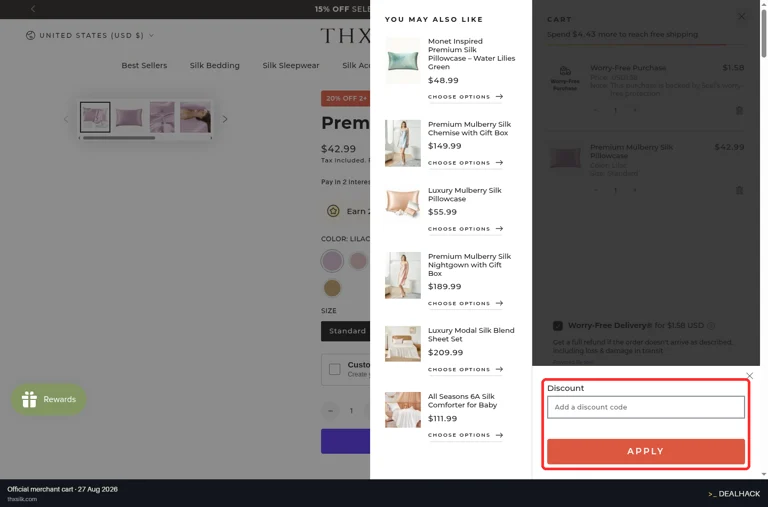Close the cart drawer with X icon
Viewport: 768px width, 507px height.
[742, 17]
